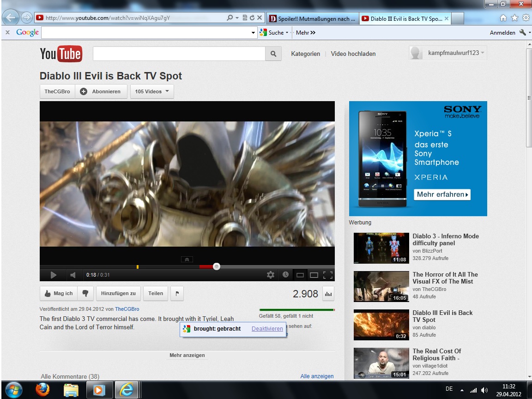Switch to large player size
The image size is (532, 399).
point(314,275)
